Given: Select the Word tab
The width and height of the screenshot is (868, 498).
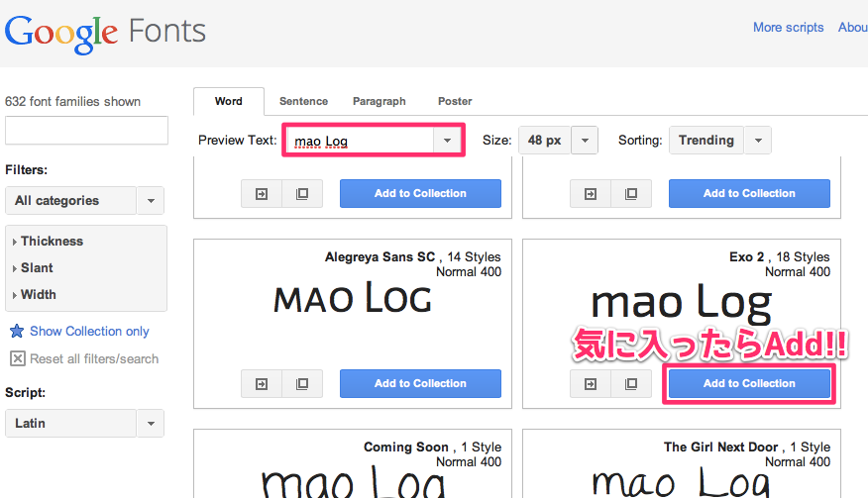Looking at the screenshot, I should (x=229, y=101).
